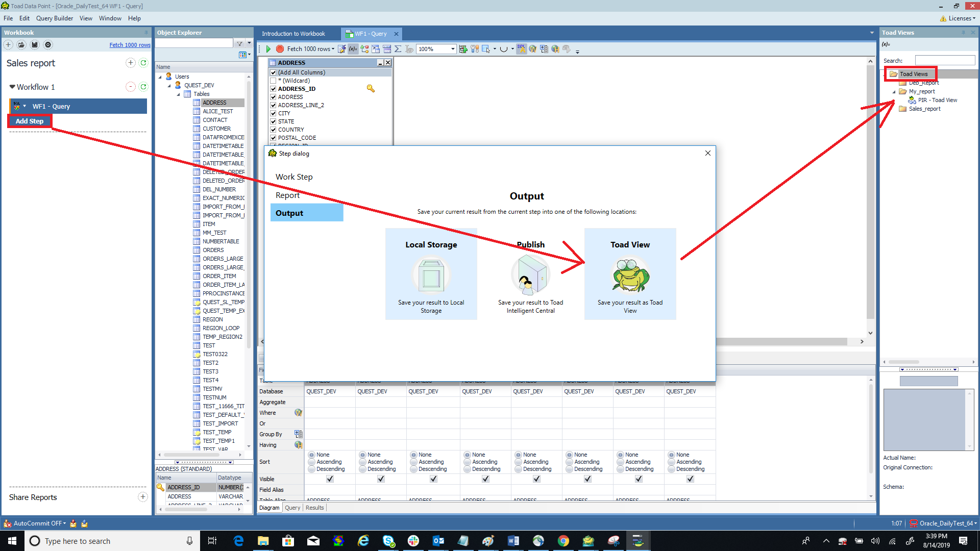
Task: Open File Explorer from the taskbar
Action: (x=263, y=541)
